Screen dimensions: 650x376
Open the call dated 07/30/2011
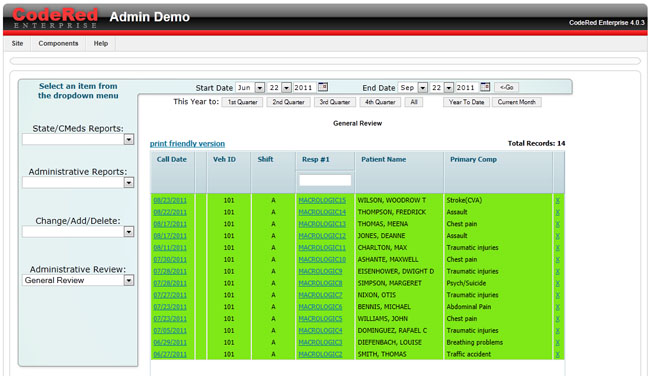point(170,260)
